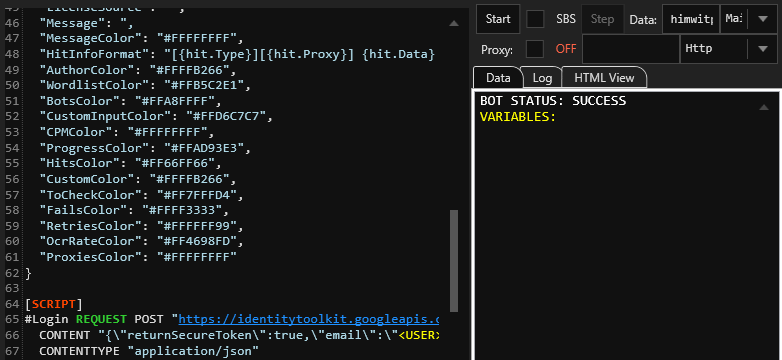This screenshot has width=782, height=360.
Task: Click the code editor vertical scrollbar thumb
Action: pyautogui.click(x=454, y=261)
